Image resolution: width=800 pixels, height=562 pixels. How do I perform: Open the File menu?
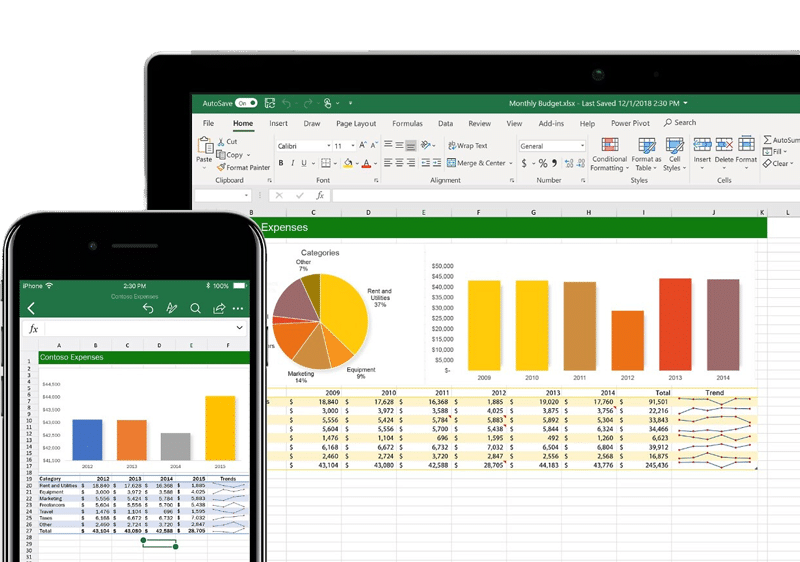[208, 123]
